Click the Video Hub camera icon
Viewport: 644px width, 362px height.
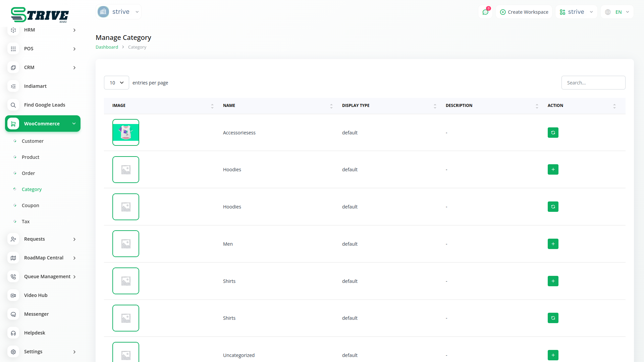tap(13, 295)
